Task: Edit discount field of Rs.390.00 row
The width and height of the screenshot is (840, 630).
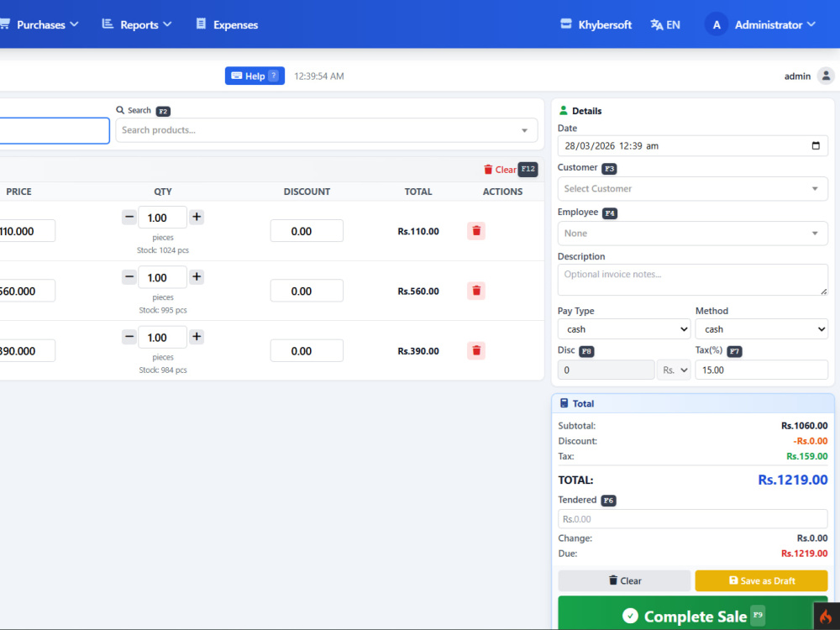Action: tap(307, 351)
